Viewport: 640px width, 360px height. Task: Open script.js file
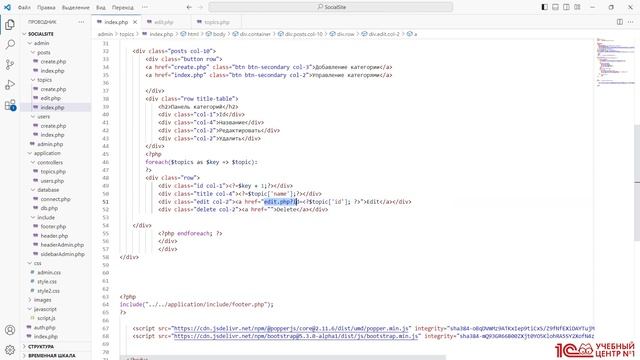(x=46, y=318)
